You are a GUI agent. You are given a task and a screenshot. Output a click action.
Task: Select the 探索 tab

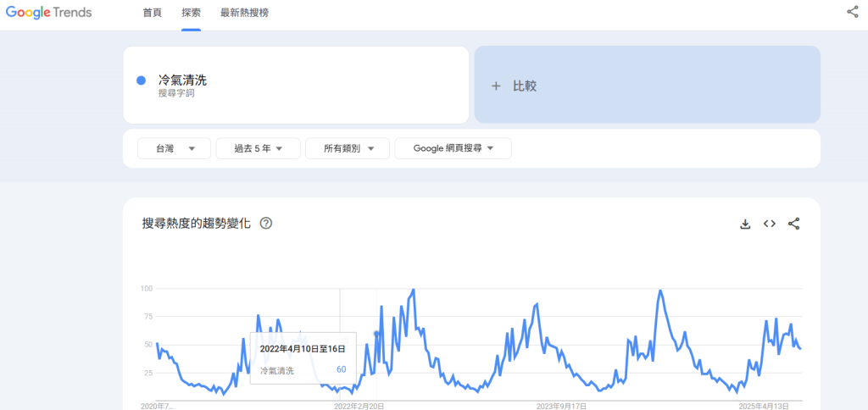pyautogui.click(x=191, y=13)
